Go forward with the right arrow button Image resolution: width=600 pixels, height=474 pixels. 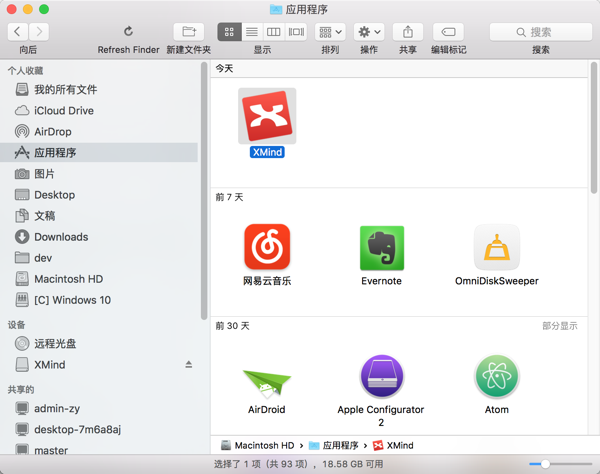point(39,31)
